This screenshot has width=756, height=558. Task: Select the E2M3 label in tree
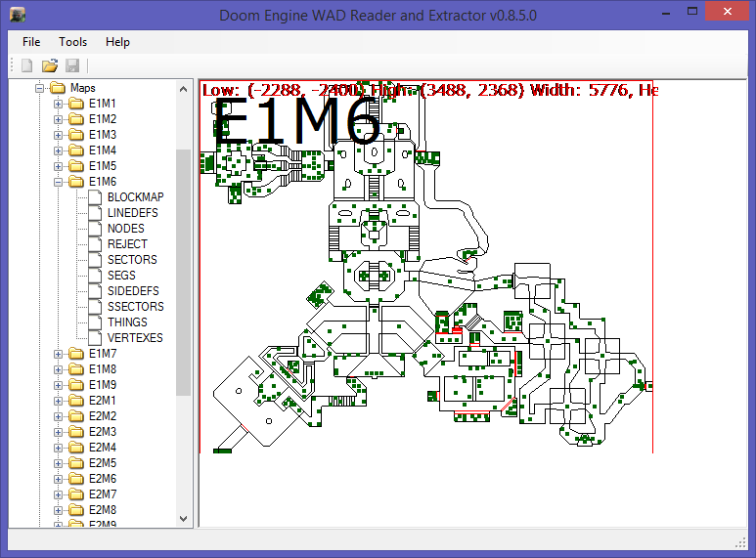coord(103,432)
